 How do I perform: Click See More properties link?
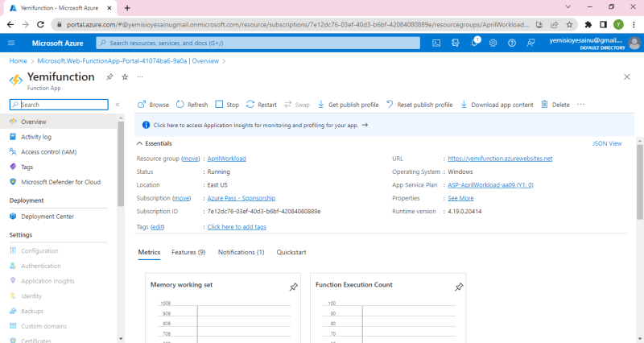pos(460,198)
